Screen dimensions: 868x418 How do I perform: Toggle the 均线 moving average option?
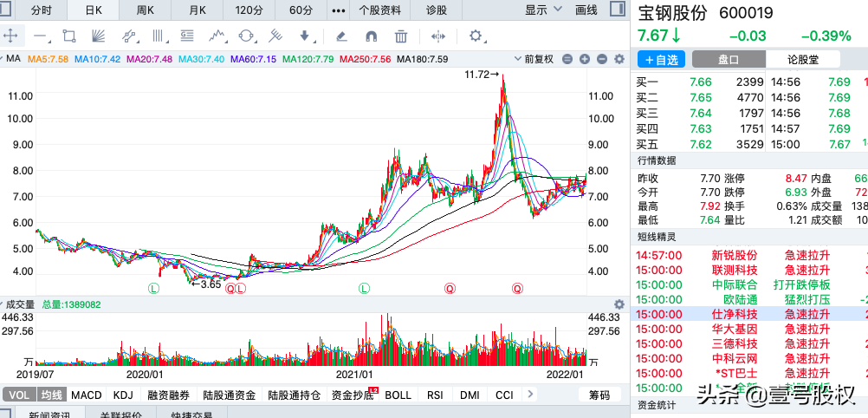coord(52,395)
